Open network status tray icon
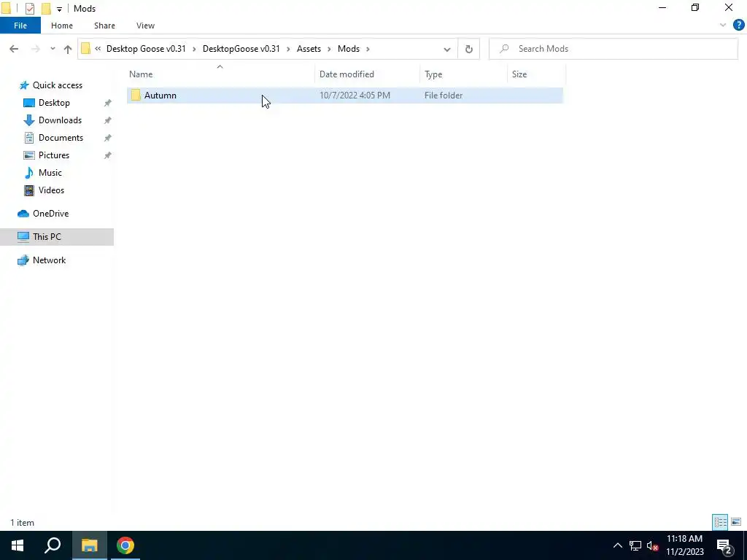 (x=635, y=545)
